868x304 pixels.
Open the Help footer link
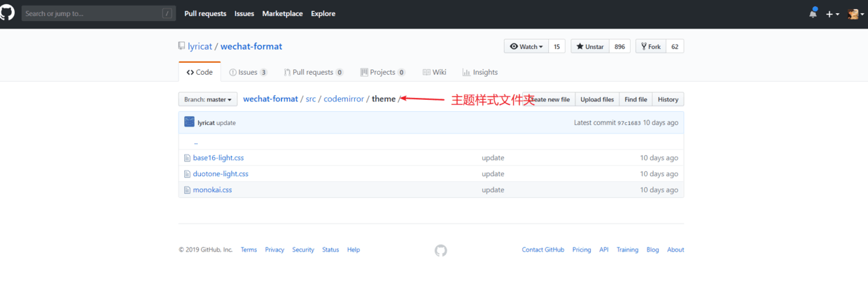(x=353, y=249)
